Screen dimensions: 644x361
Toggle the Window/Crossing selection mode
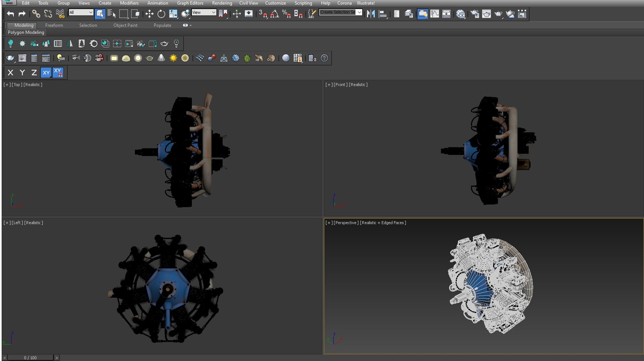coord(136,14)
